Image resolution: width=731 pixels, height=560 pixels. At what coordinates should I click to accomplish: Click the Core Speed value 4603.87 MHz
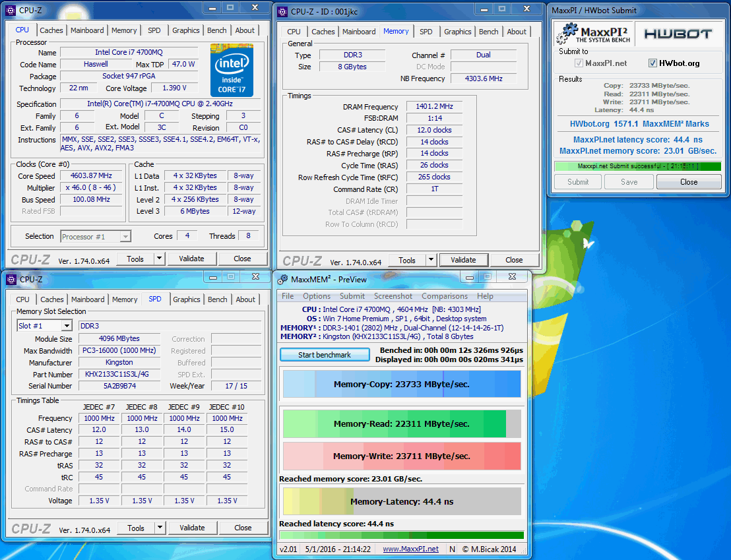click(x=91, y=176)
